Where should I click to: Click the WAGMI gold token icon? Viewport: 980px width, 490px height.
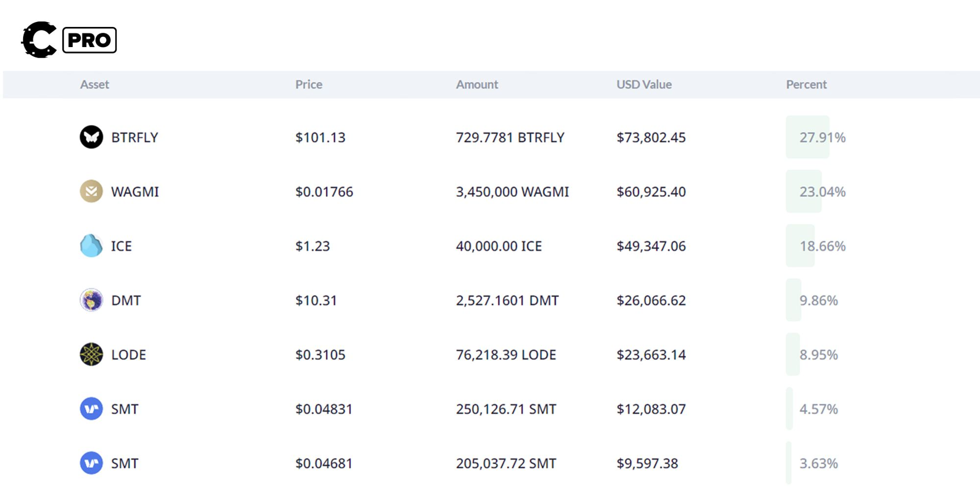[91, 192]
